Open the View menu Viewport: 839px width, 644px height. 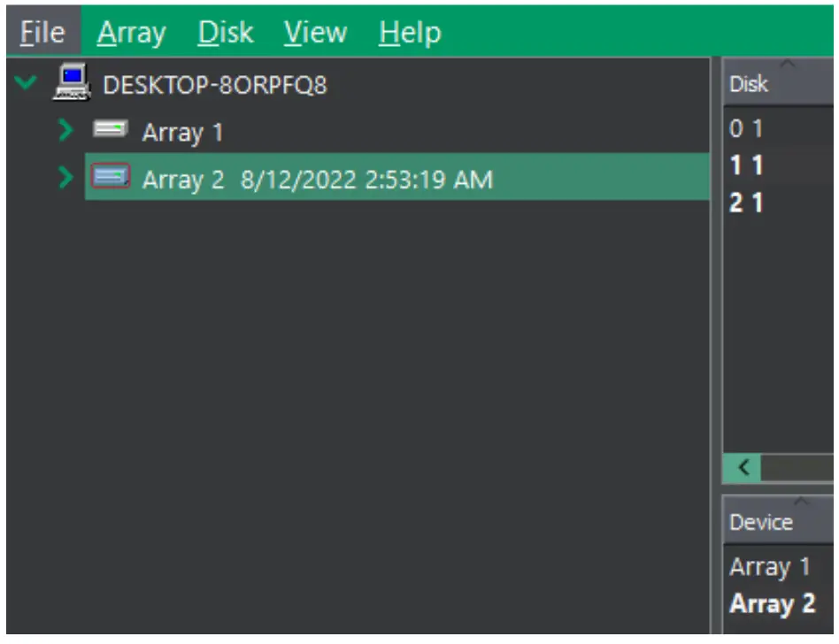(x=315, y=33)
